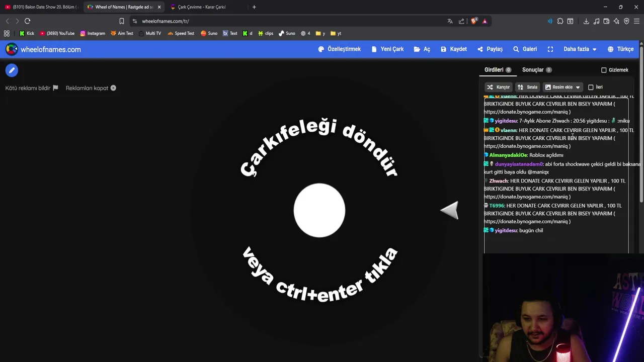
Task: Shuffle entries with Karıştır
Action: click(x=498, y=87)
